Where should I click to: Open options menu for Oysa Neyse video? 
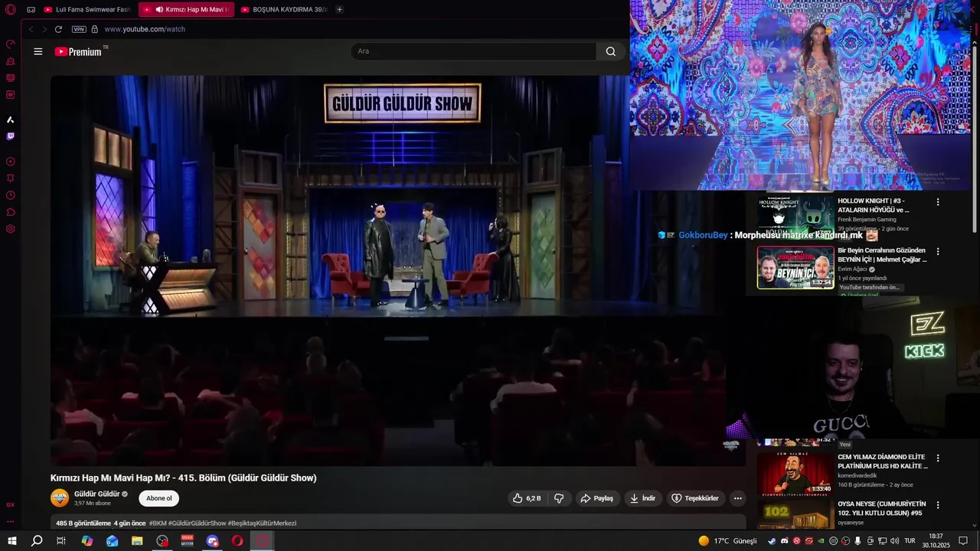point(938,505)
